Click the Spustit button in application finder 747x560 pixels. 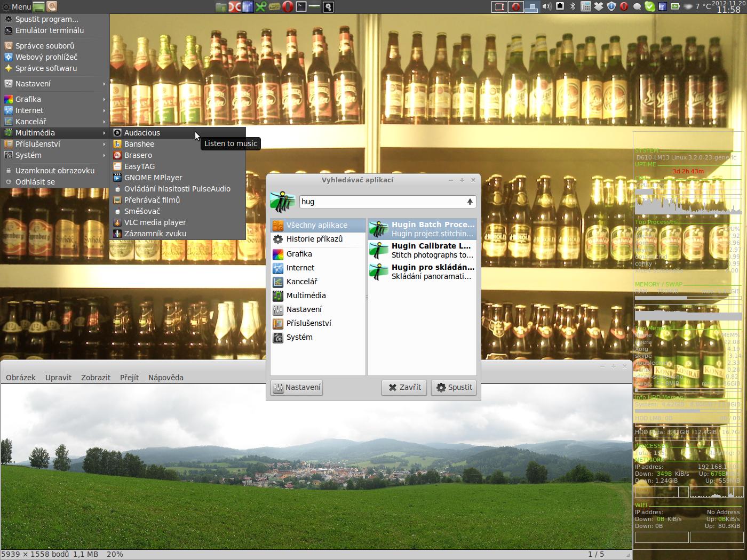[x=454, y=387]
